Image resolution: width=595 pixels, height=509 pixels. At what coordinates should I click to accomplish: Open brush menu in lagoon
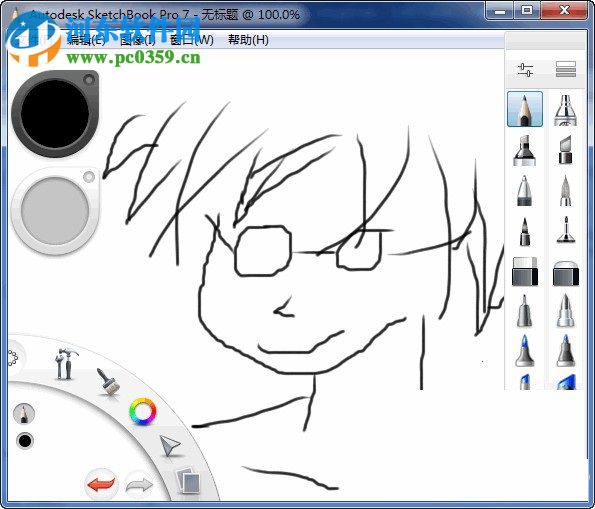pyautogui.click(x=109, y=382)
